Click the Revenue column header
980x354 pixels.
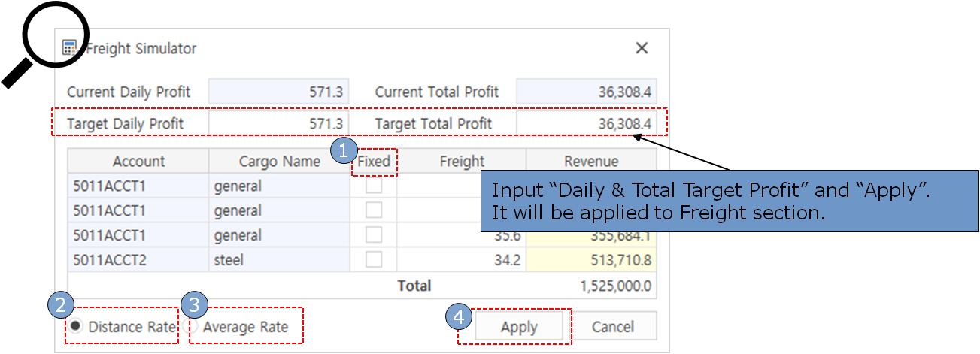(591, 161)
